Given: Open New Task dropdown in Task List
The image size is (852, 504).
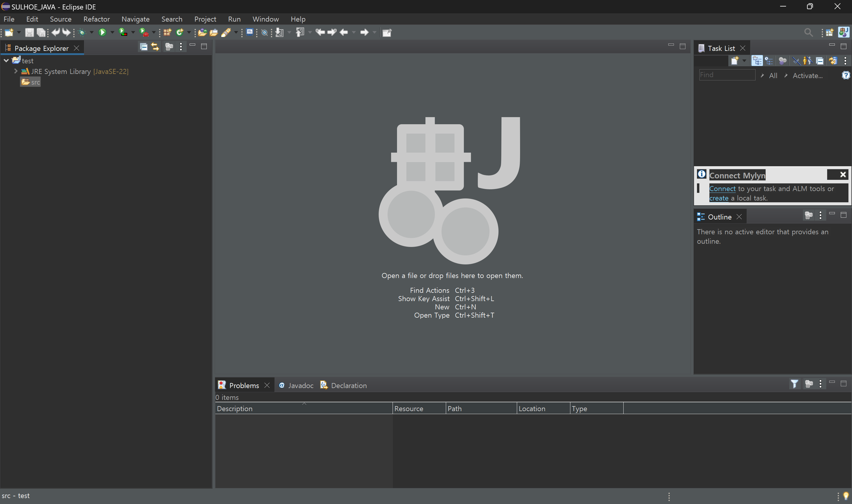Looking at the screenshot, I should point(744,61).
